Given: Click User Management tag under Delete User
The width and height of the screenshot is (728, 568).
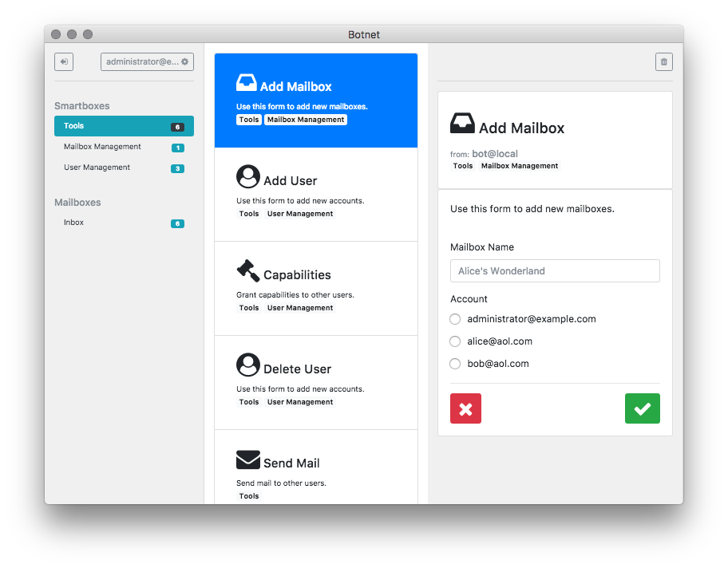Looking at the screenshot, I should coord(300,402).
